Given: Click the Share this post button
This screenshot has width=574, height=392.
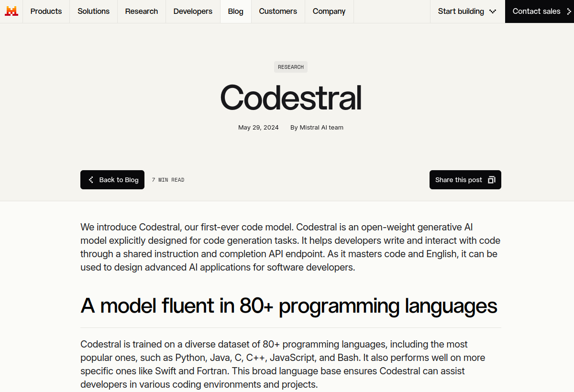Looking at the screenshot, I should 465,180.
